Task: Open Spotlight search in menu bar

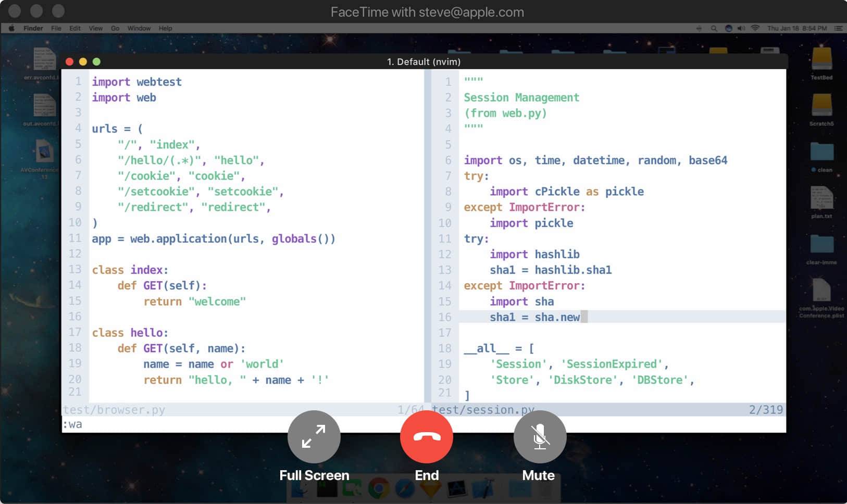Action: pos(714,28)
